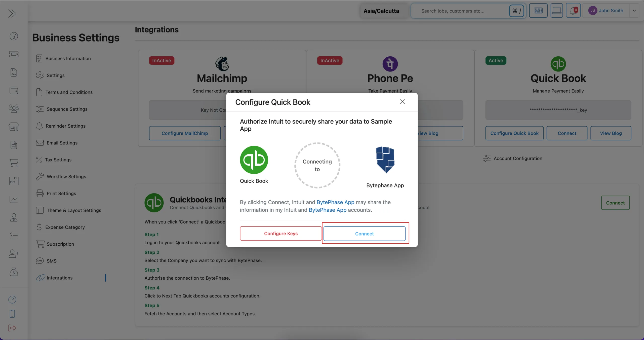Expand the left sidebar with double chevron
This screenshot has height=340, width=644.
coord(12,13)
